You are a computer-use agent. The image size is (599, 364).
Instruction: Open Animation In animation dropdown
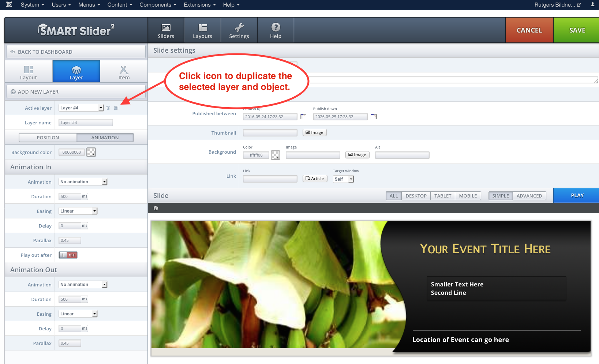pos(83,182)
